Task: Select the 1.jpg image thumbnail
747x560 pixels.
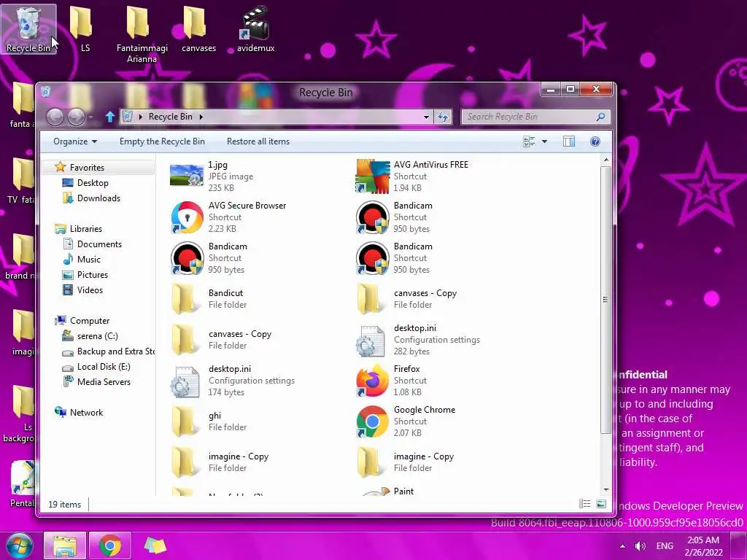Action: [186, 176]
